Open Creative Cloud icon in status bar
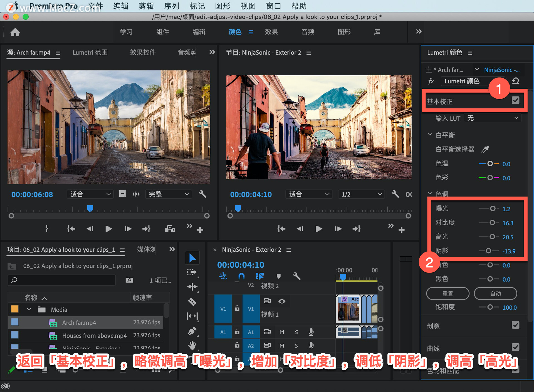Screen dimensions: 534x392 pyautogui.click(x=6, y=386)
